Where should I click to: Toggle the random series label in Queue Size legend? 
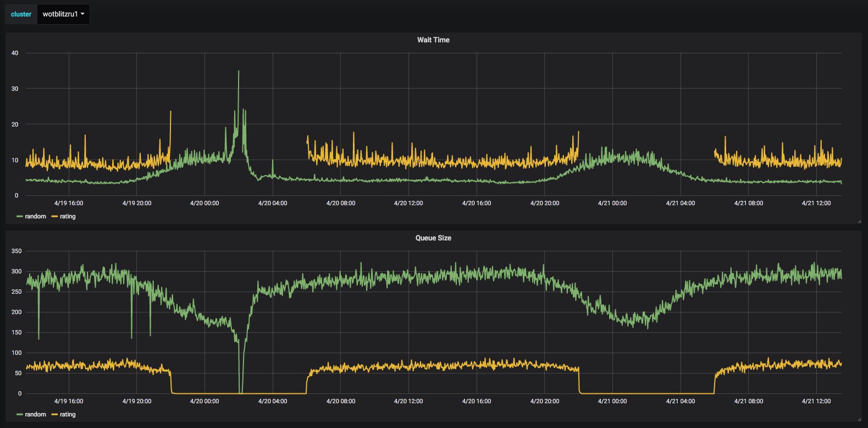pos(35,414)
